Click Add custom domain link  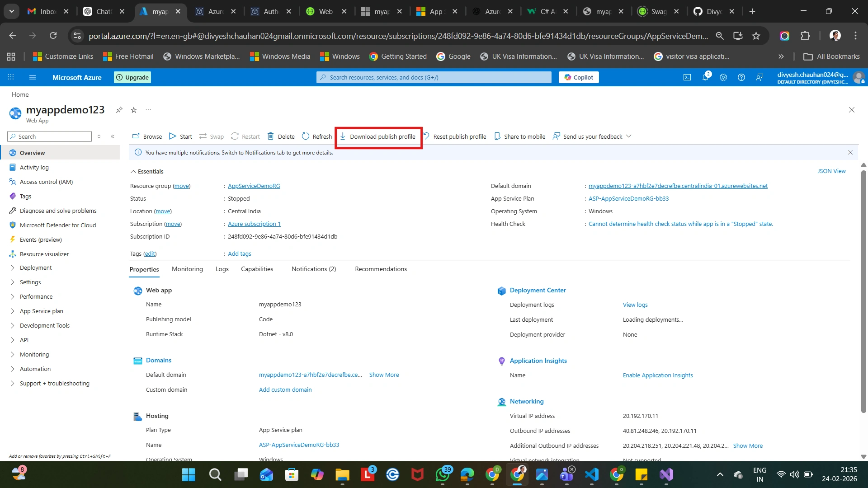point(285,390)
